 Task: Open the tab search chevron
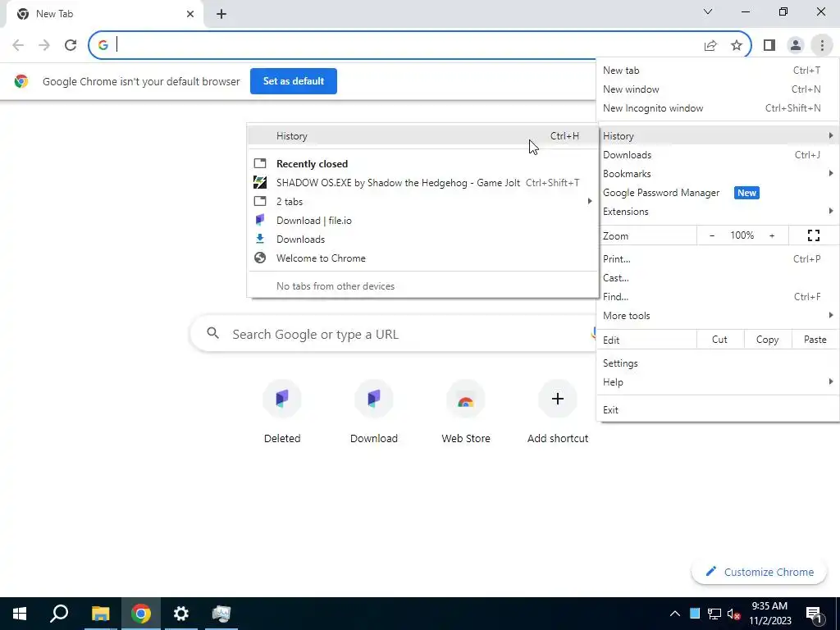point(708,11)
